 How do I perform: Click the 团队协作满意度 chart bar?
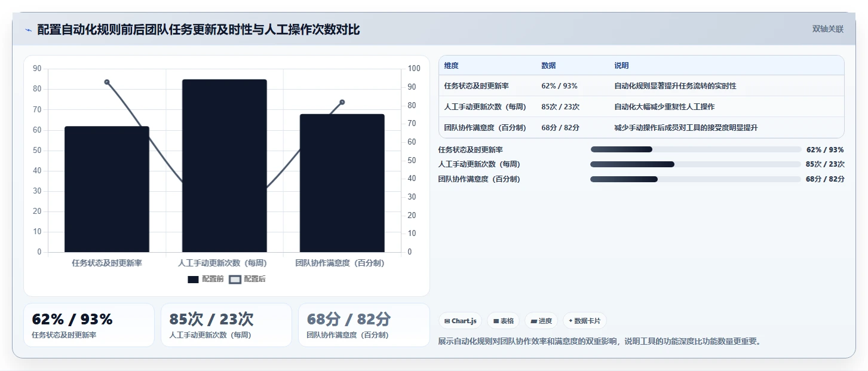click(x=342, y=183)
